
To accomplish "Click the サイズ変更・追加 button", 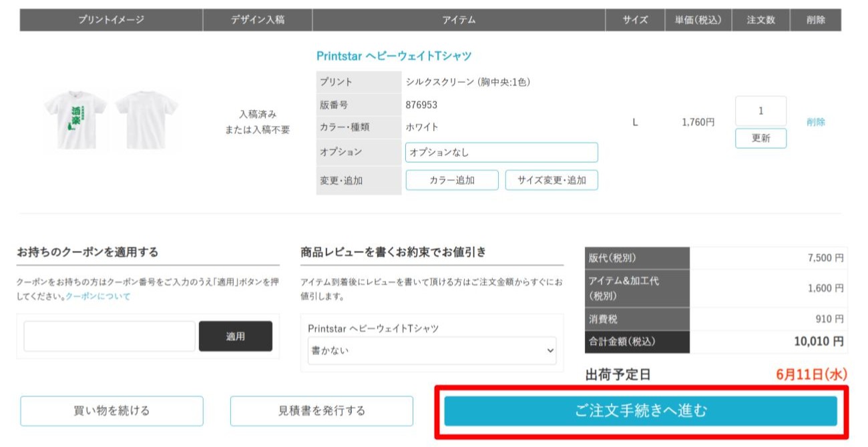I will 552,179.
